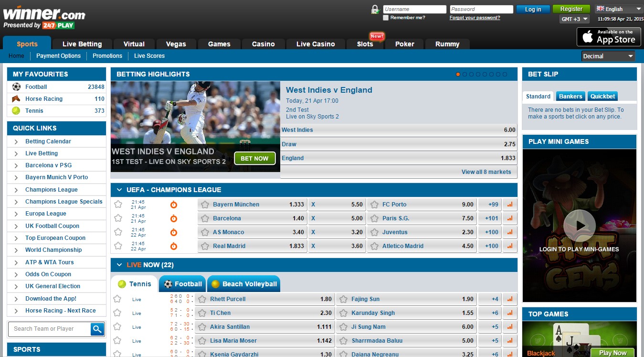
Task: Open the Decimal odds format dropdown
Action: pyautogui.click(x=608, y=56)
